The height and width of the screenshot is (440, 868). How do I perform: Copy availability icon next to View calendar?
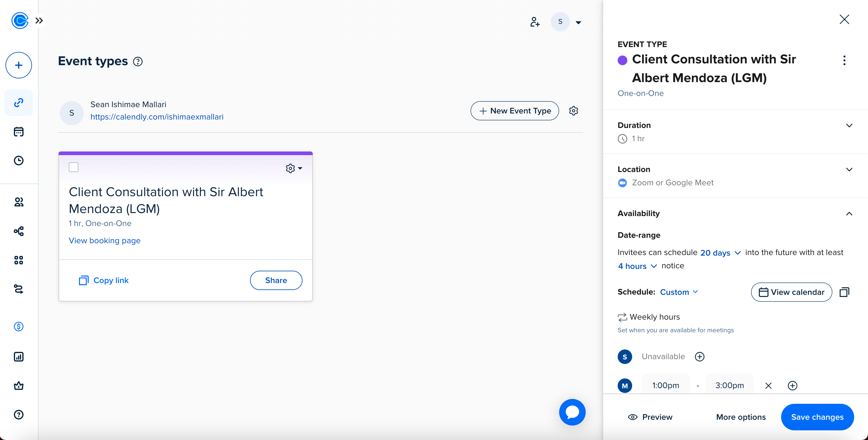click(844, 292)
